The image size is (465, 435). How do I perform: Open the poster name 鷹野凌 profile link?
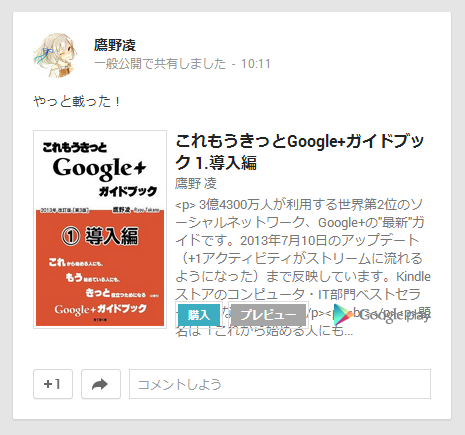pos(115,45)
